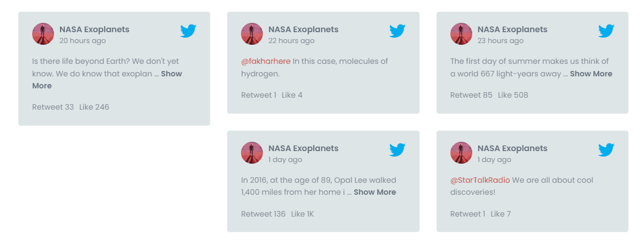Click Retweet 33 on the first tweet
This screenshot has width=644, height=240.
(53, 107)
